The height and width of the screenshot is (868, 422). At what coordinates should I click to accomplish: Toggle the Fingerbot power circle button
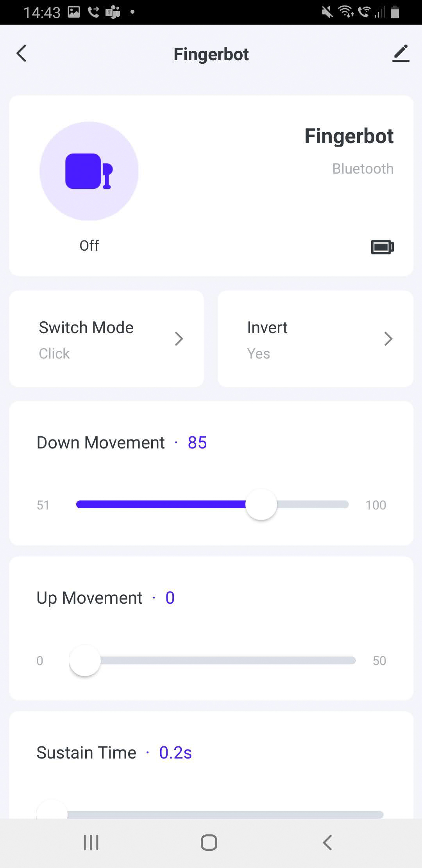[x=89, y=171]
